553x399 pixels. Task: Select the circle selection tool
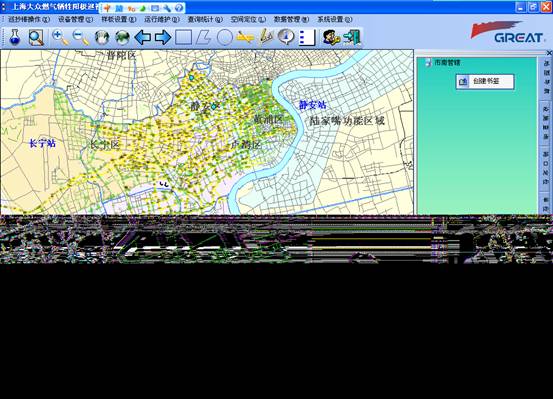(x=224, y=37)
